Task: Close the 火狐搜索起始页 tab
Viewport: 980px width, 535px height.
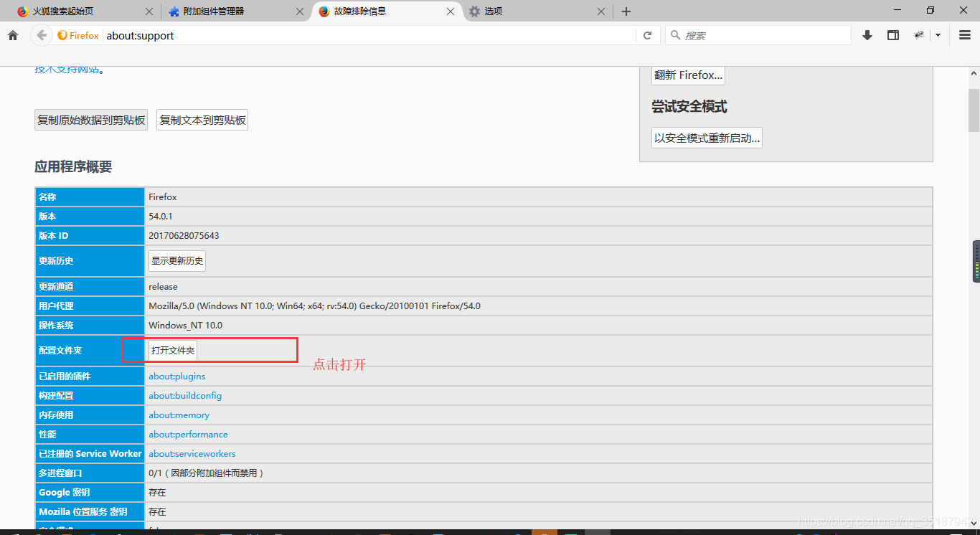Action: tap(149, 11)
